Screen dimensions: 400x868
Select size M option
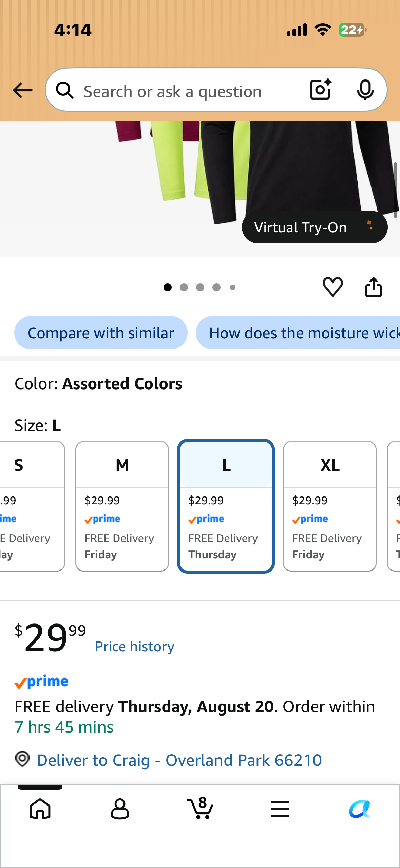[122, 506]
